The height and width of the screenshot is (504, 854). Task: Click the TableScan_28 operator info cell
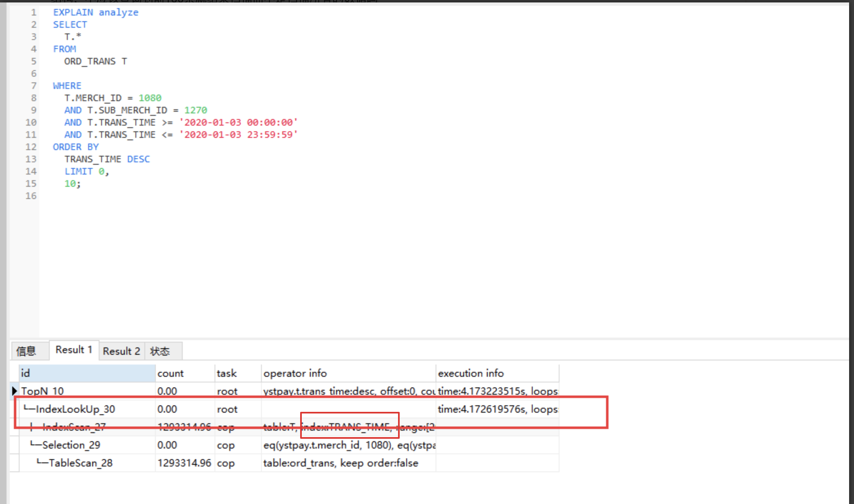coord(341,463)
